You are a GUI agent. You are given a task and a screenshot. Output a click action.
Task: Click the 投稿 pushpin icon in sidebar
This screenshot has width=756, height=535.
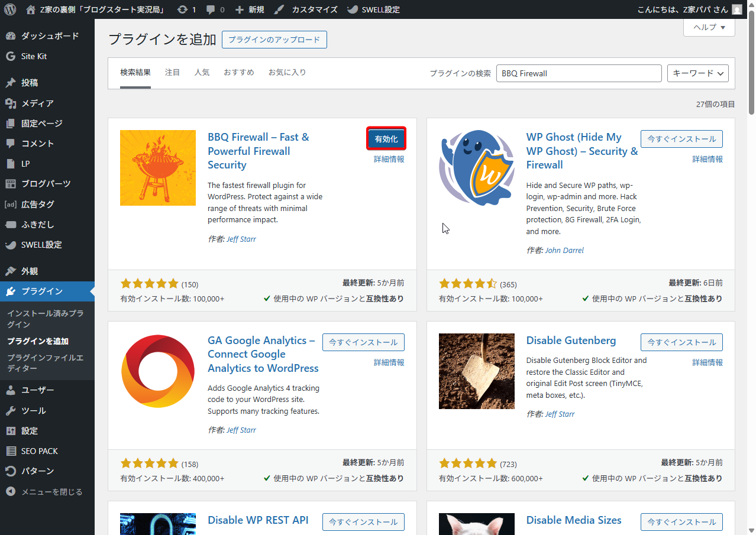11,83
